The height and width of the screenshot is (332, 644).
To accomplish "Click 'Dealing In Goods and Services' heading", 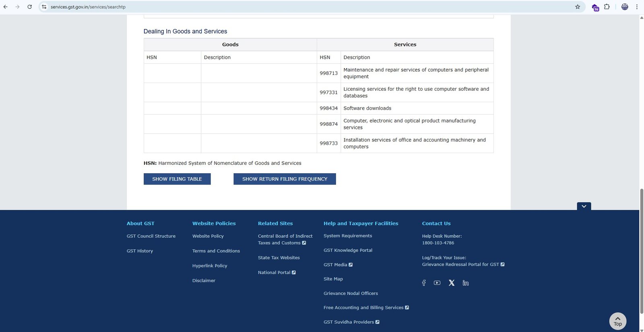I will (185, 31).
